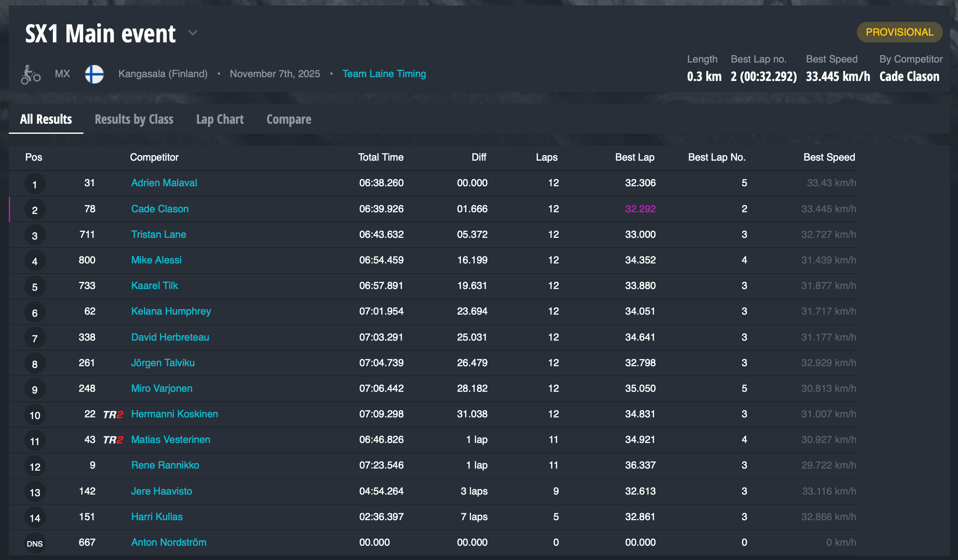This screenshot has height=560, width=958.
Task: Open Adrien Malaval competitor profile
Action: point(164,183)
